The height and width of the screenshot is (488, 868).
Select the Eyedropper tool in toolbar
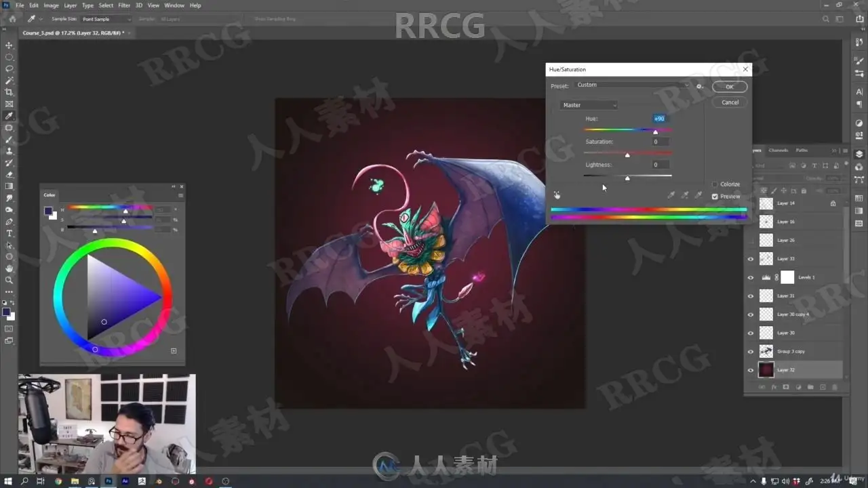click(9, 116)
